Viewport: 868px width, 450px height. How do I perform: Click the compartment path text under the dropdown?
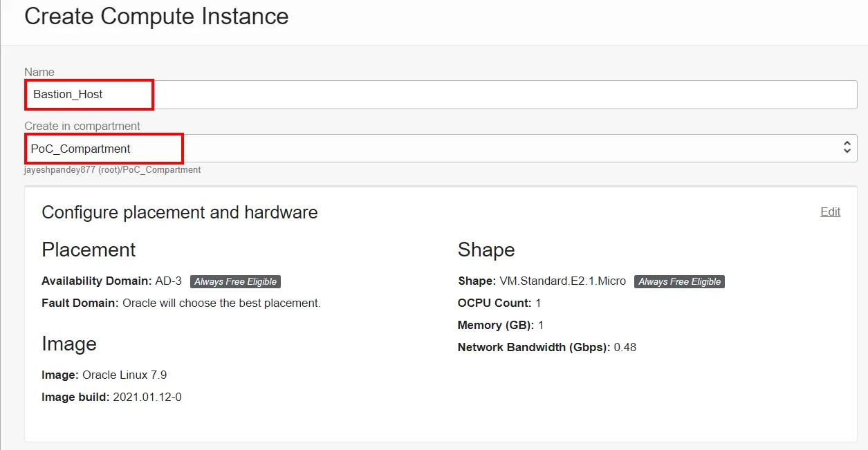coord(113,170)
